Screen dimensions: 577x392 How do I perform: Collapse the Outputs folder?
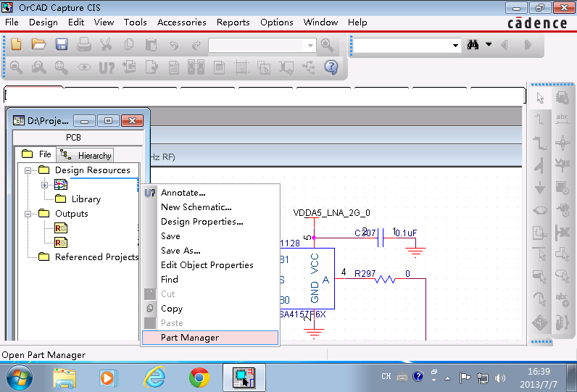28,214
